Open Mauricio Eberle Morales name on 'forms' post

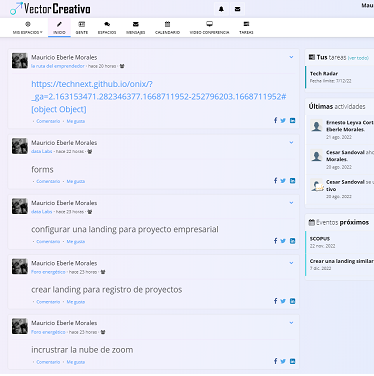click(64, 143)
